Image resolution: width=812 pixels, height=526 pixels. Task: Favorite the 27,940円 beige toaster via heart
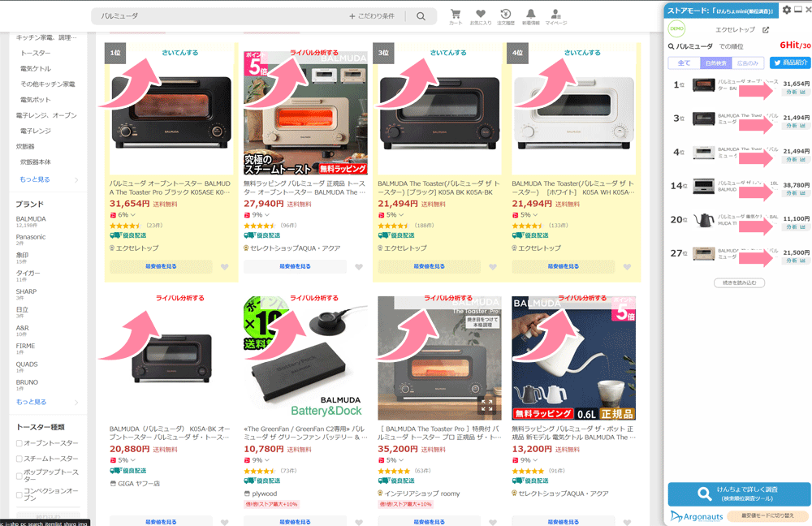tap(359, 267)
